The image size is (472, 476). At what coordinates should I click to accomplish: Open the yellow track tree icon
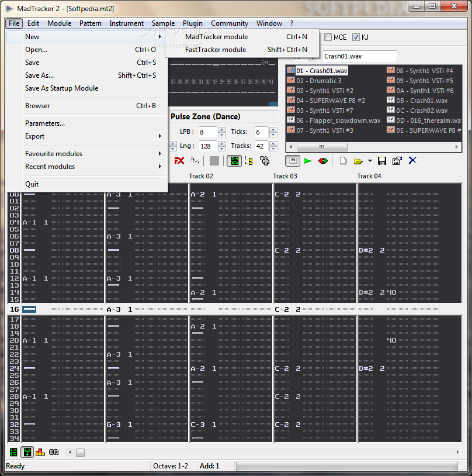(x=249, y=161)
